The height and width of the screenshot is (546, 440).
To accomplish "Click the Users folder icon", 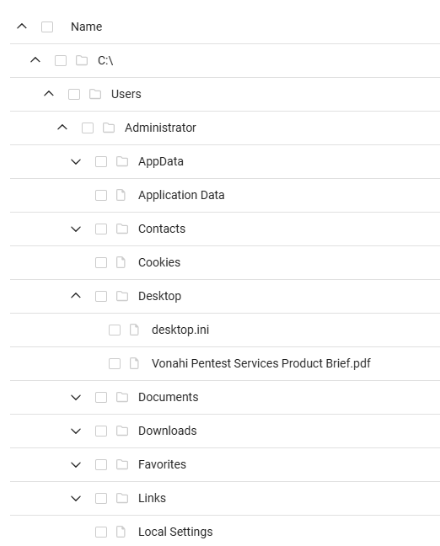I will [95, 94].
